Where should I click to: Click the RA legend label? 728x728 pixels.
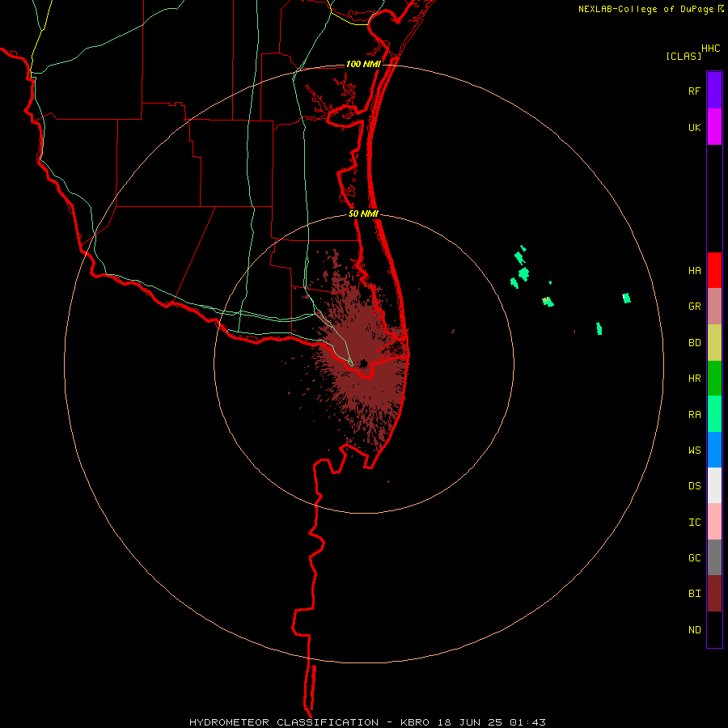(x=694, y=415)
